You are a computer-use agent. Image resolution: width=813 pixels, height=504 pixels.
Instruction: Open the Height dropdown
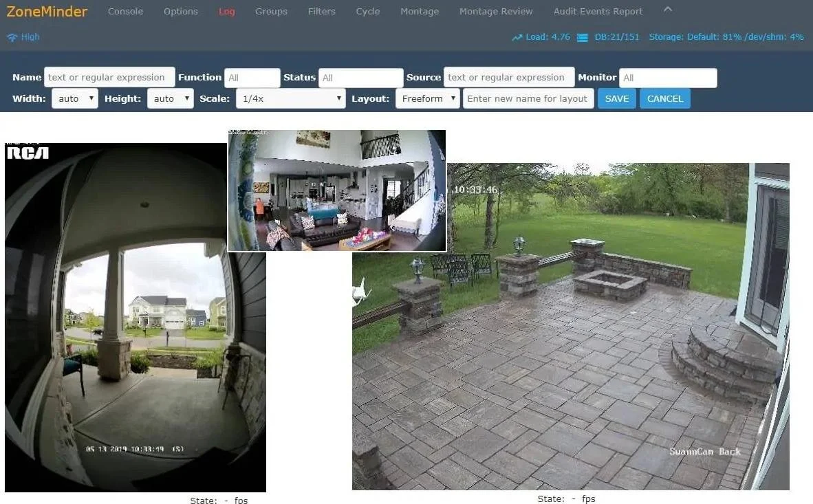coord(170,98)
